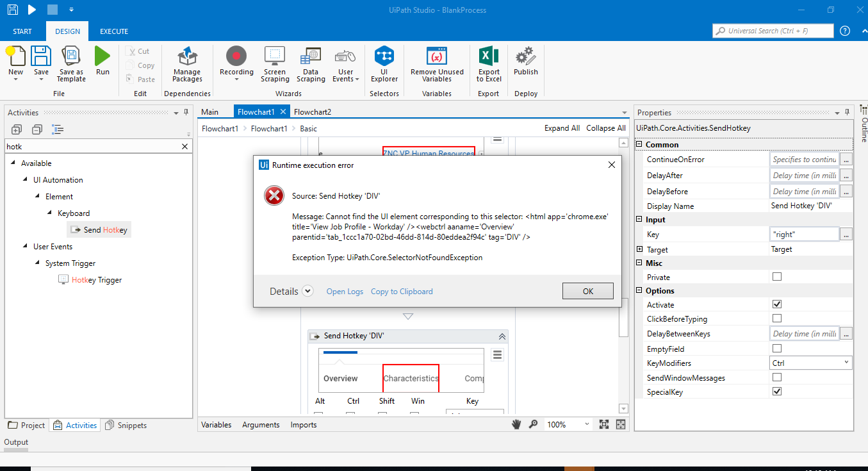Click Export to Excel
The image size is (868, 471).
[x=489, y=64]
